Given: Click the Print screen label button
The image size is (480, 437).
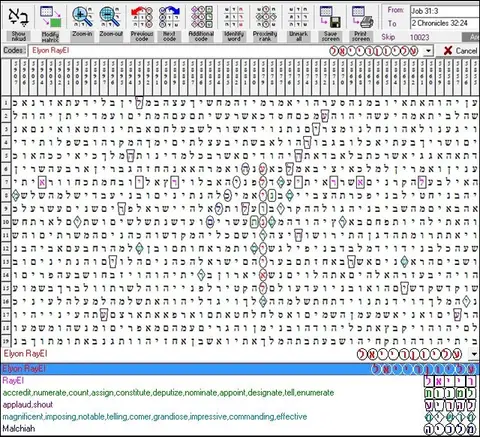Looking at the screenshot, I should pyautogui.click(x=362, y=36).
